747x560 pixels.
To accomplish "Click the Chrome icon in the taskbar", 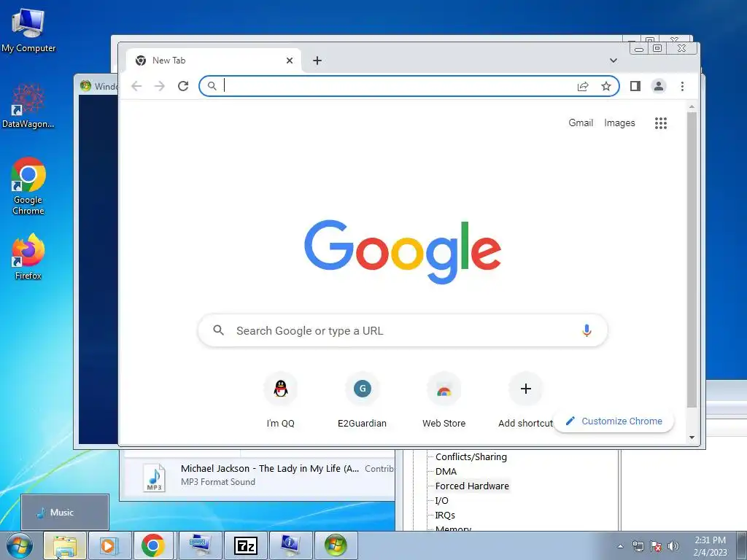I will (153, 545).
